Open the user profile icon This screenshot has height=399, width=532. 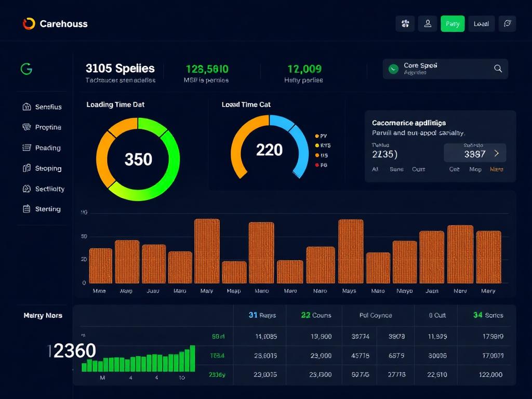point(428,23)
